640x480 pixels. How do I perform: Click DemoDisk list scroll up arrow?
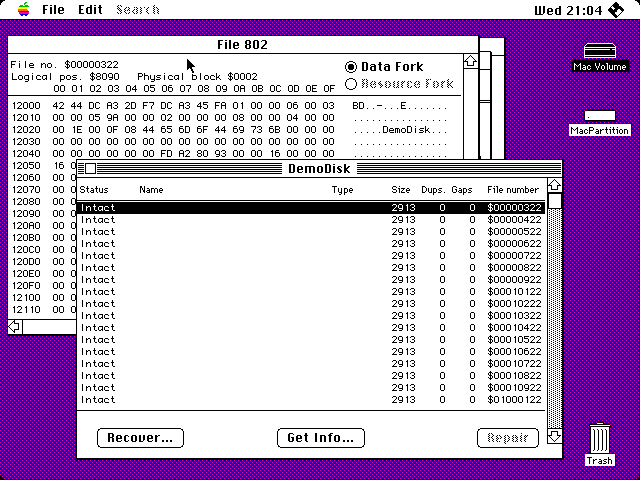click(554, 186)
